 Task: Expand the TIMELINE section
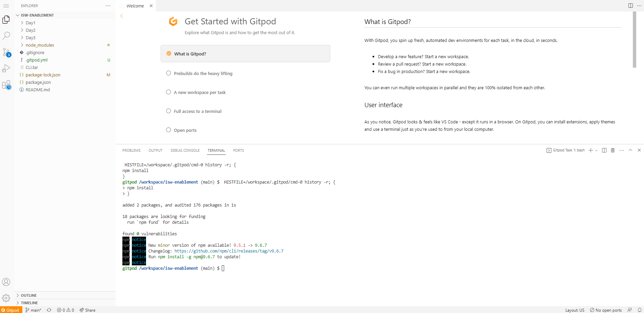pos(65,303)
